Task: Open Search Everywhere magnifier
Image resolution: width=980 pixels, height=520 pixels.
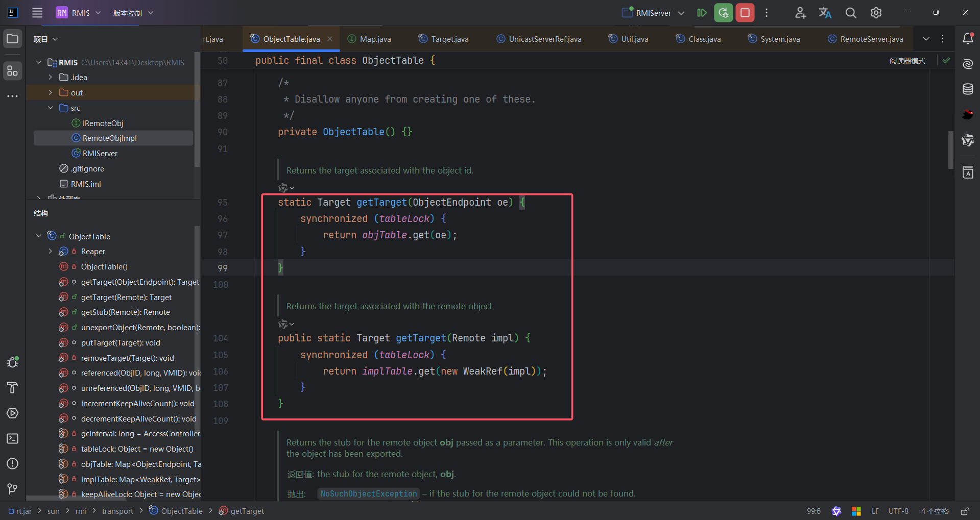Action: [851, 13]
